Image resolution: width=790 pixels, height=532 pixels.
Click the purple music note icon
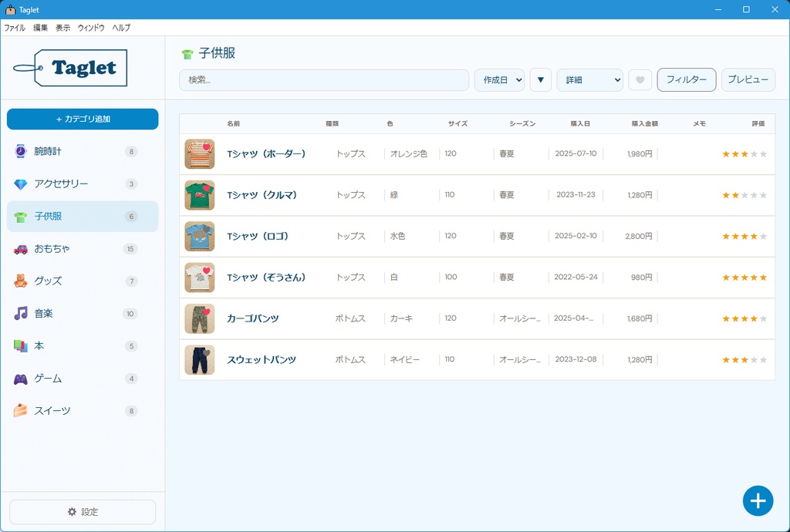[x=20, y=314]
